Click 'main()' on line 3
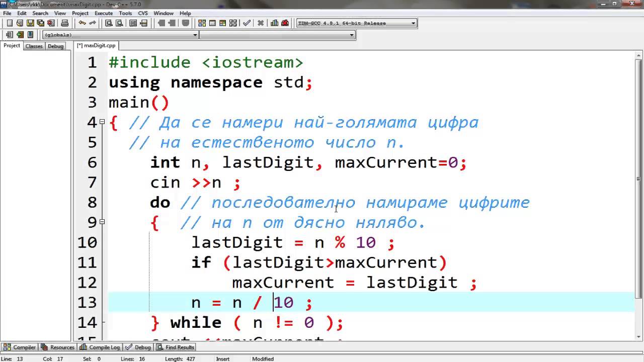The image size is (644, 362). pos(139,103)
